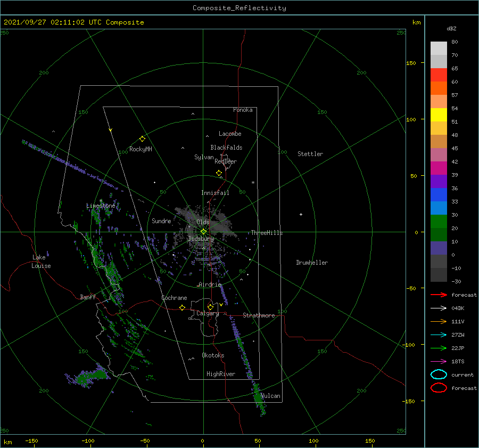Viewport: 479px width, 448px height.
Task: Select the magenta 39-42 dBZ swatch
Action: click(x=439, y=168)
